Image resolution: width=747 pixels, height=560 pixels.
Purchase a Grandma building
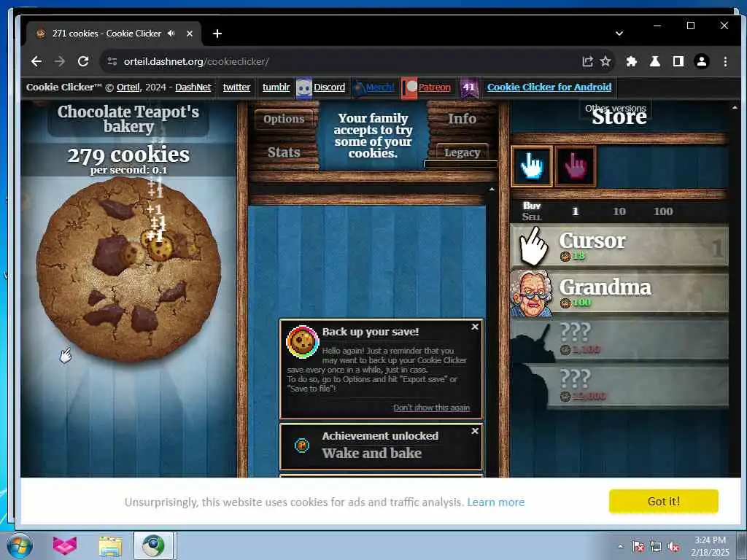[x=619, y=292]
